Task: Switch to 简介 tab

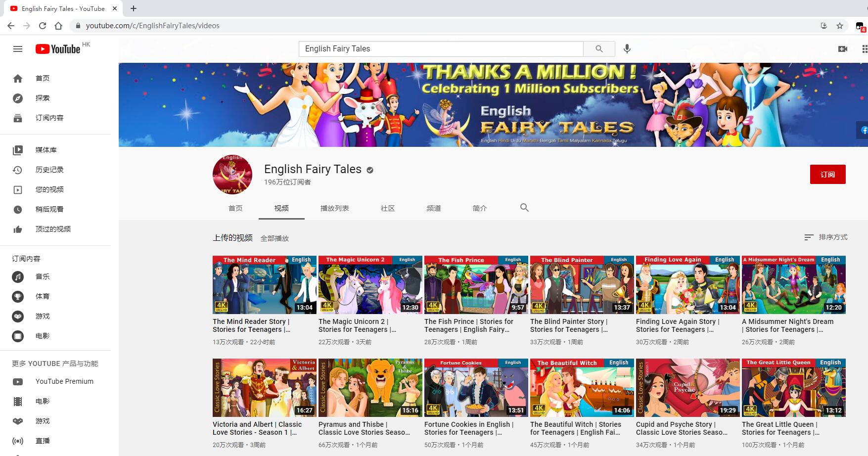Action: pyautogui.click(x=480, y=208)
